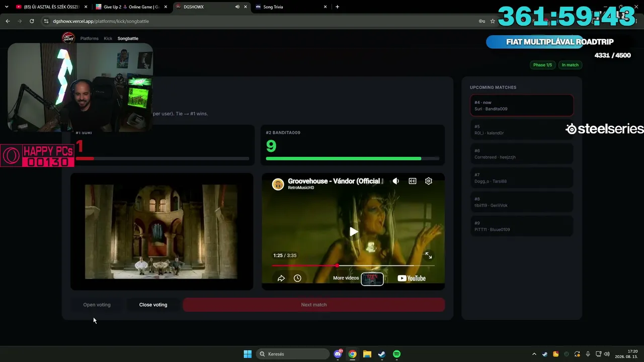Reload the current page
644x362 pixels.
(32, 21)
